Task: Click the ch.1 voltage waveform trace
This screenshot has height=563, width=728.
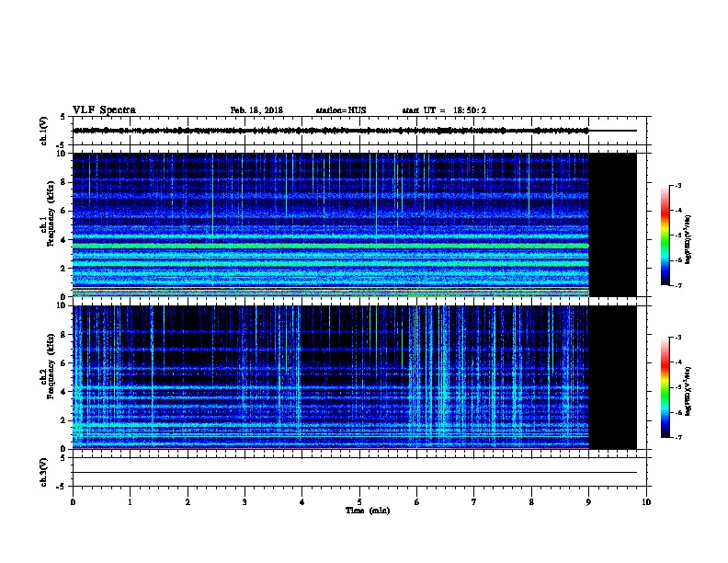Action: (331, 131)
